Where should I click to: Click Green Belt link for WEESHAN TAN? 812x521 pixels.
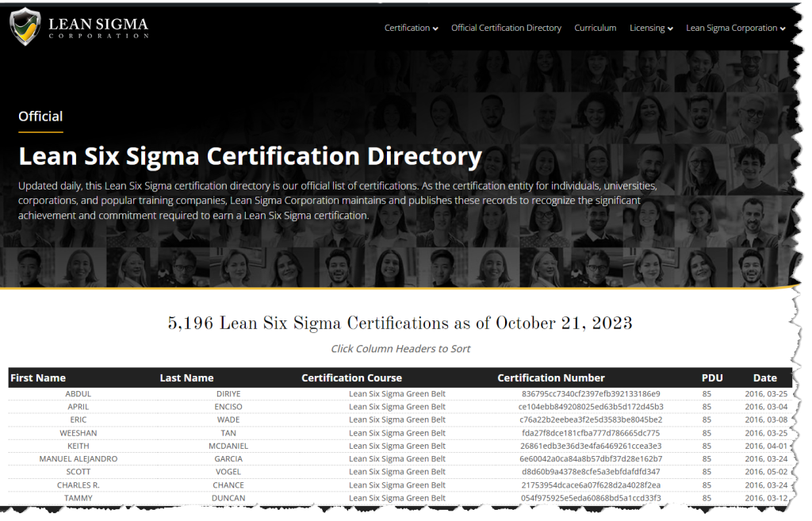397,432
